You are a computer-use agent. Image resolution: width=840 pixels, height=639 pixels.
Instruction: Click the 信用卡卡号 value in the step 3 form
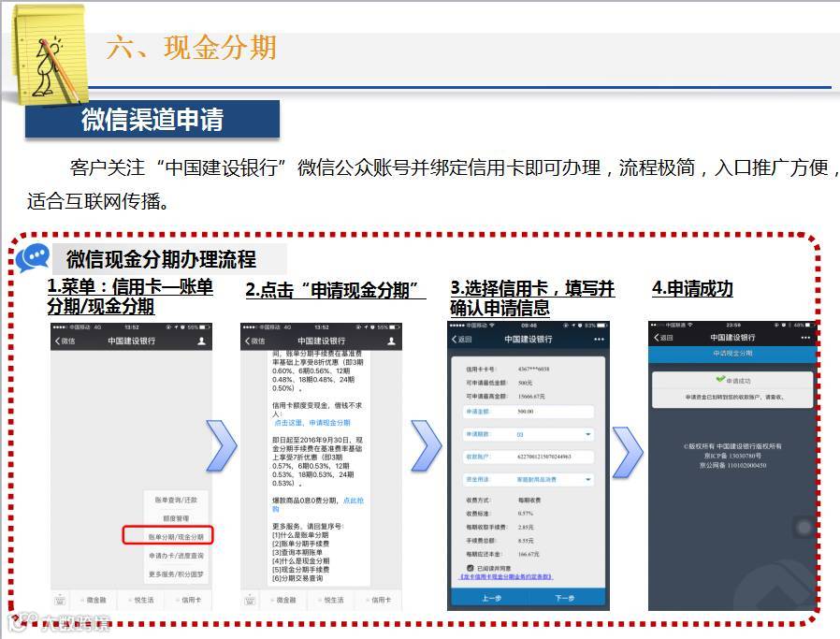coord(533,369)
